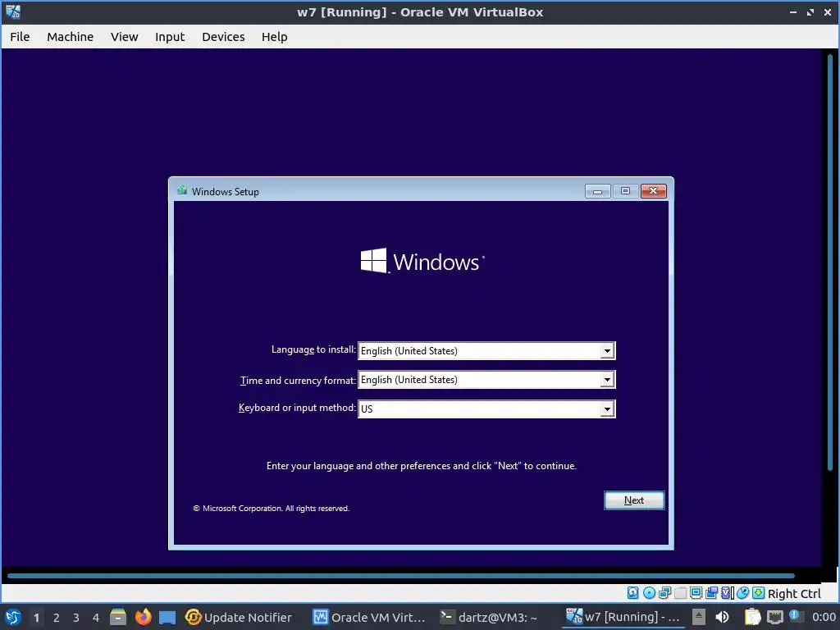The width and height of the screenshot is (840, 630).
Task: Open the volume speaker tray icon
Action: (722, 617)
